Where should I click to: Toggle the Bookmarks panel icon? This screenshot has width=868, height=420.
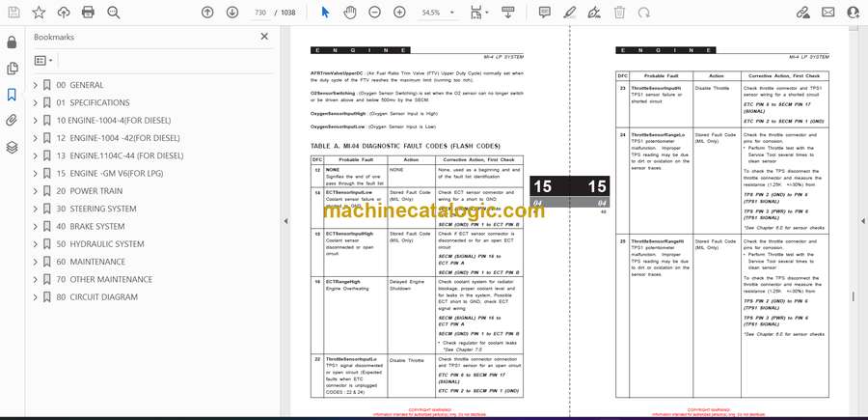point(13,95)
